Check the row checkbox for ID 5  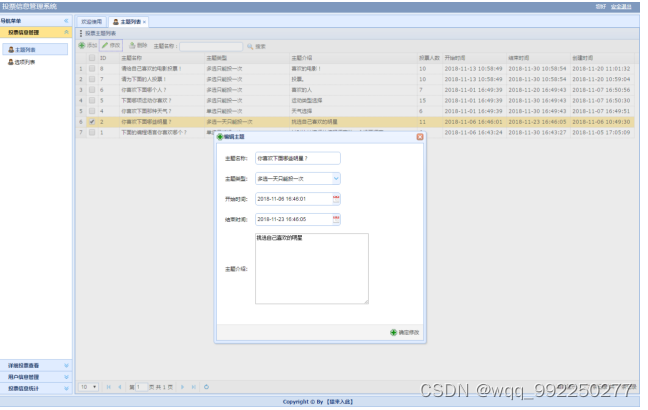92,100
